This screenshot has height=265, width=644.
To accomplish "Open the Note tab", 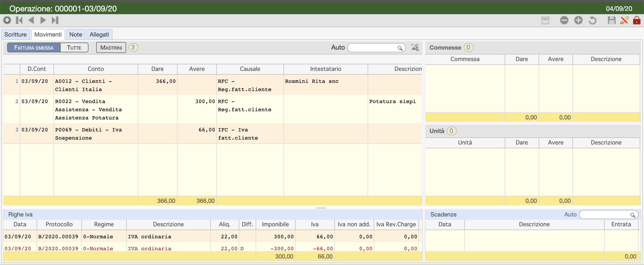I will [76, 35].
